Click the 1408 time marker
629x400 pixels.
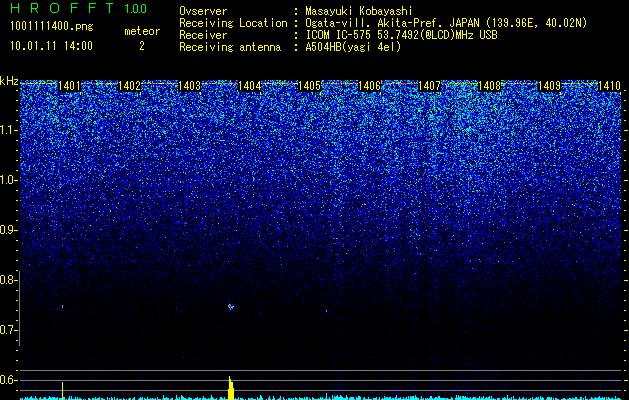489,86
